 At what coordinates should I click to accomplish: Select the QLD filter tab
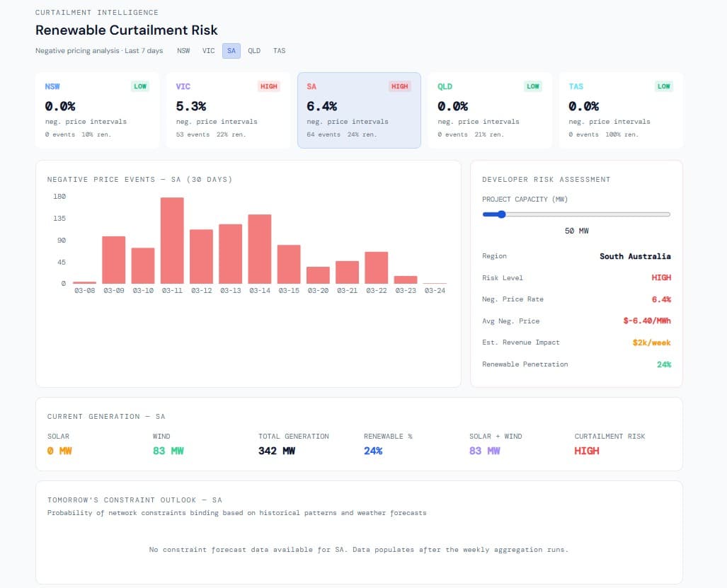pyautogui.click(x=254, y=50)
